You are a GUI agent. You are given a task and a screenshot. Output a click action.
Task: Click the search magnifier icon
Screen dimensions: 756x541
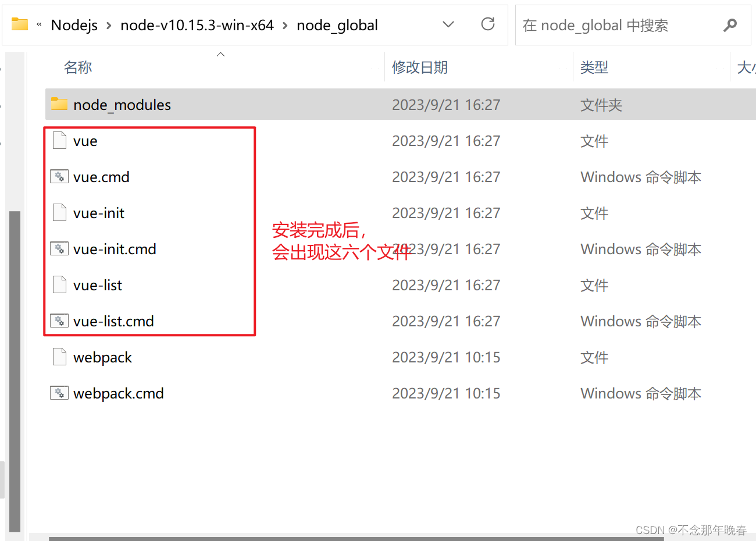730,25
